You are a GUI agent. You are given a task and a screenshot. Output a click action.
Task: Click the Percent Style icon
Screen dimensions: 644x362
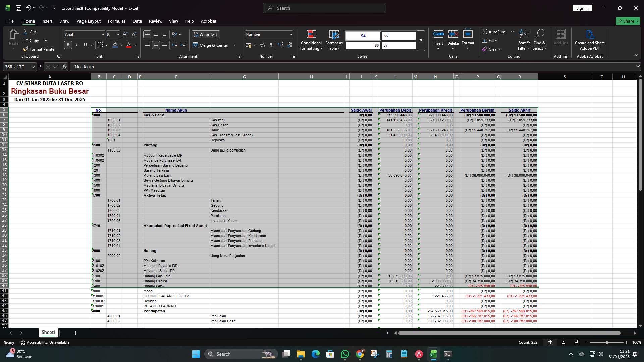(x=262, y=45)
